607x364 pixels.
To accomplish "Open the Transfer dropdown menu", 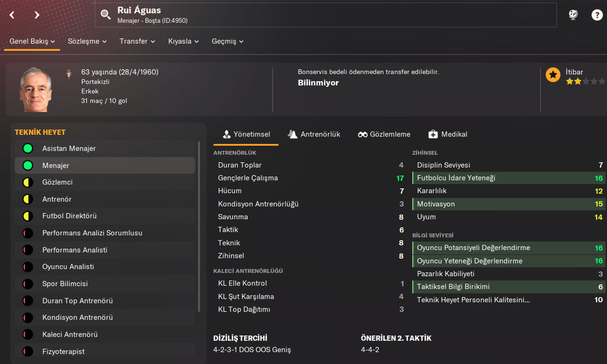I will tap(137, 41).
